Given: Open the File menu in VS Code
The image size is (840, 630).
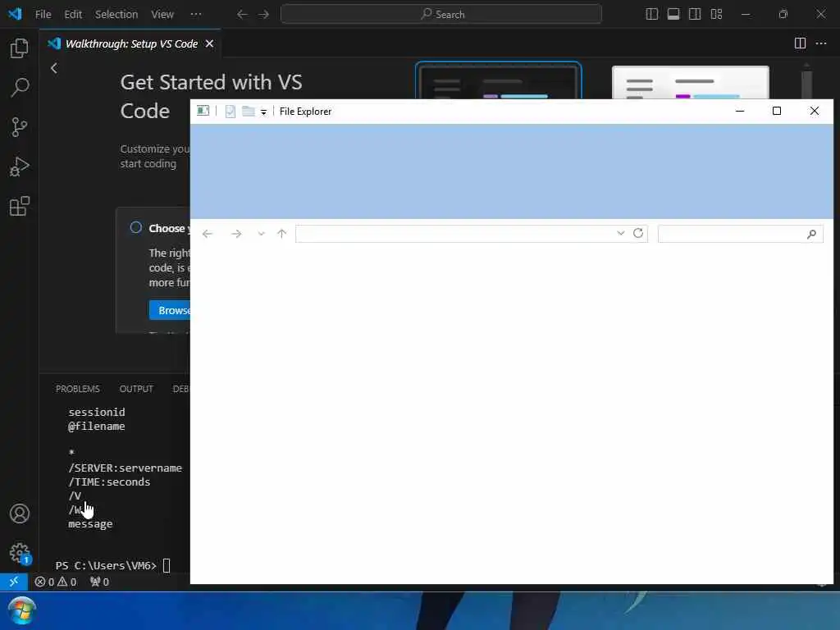Looking at the screenshot, I should pyautogui.click(x=43, y=15).
